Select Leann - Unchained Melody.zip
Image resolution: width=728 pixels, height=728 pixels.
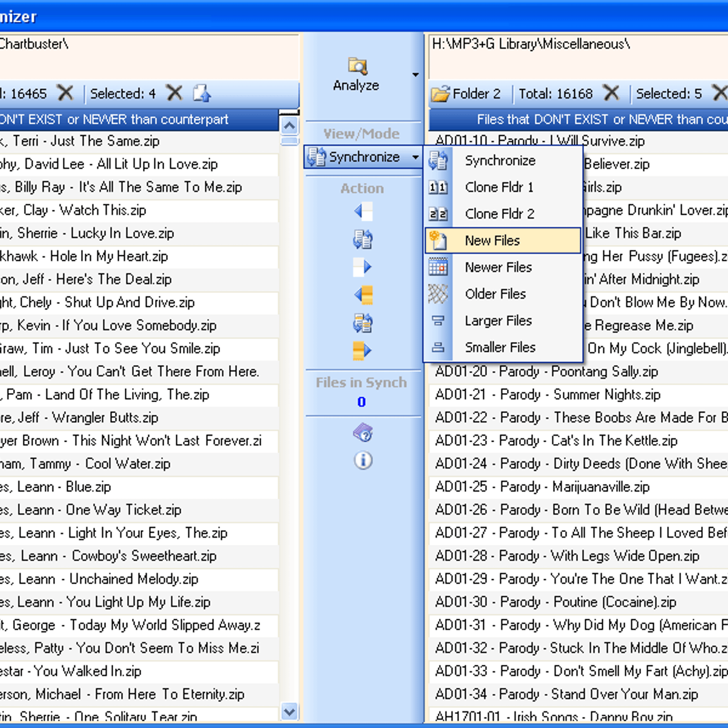139,579
